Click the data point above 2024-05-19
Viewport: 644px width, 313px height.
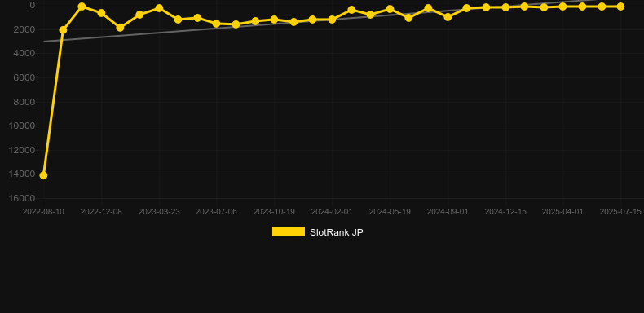[x=390, y=9]
